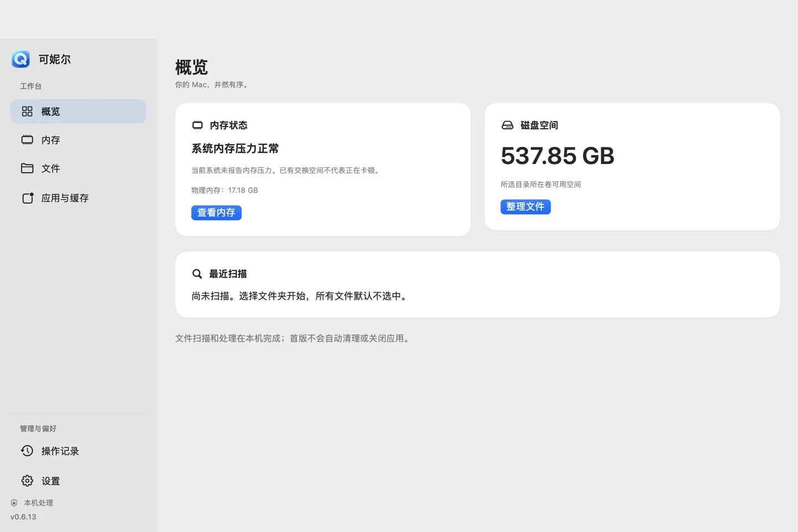Click the 管理与偏好 section label
This screenshot has height=532, width=798.
tap(38, 428)
